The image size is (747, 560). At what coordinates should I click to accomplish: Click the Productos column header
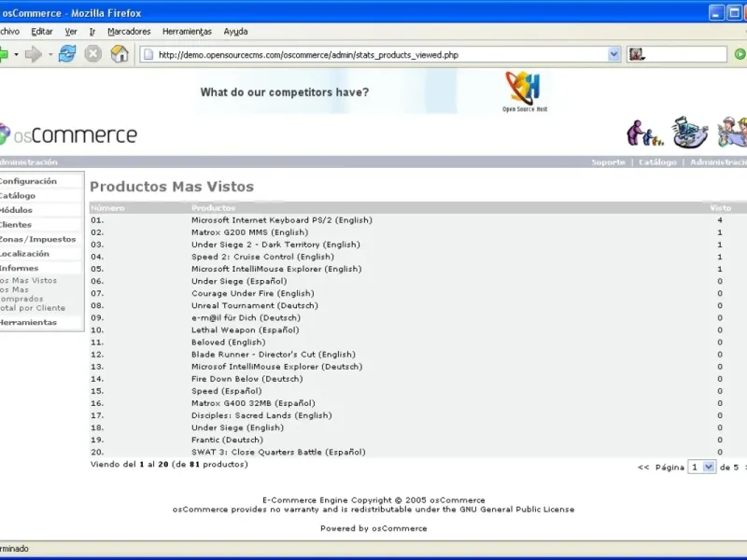tap(214, 207)
